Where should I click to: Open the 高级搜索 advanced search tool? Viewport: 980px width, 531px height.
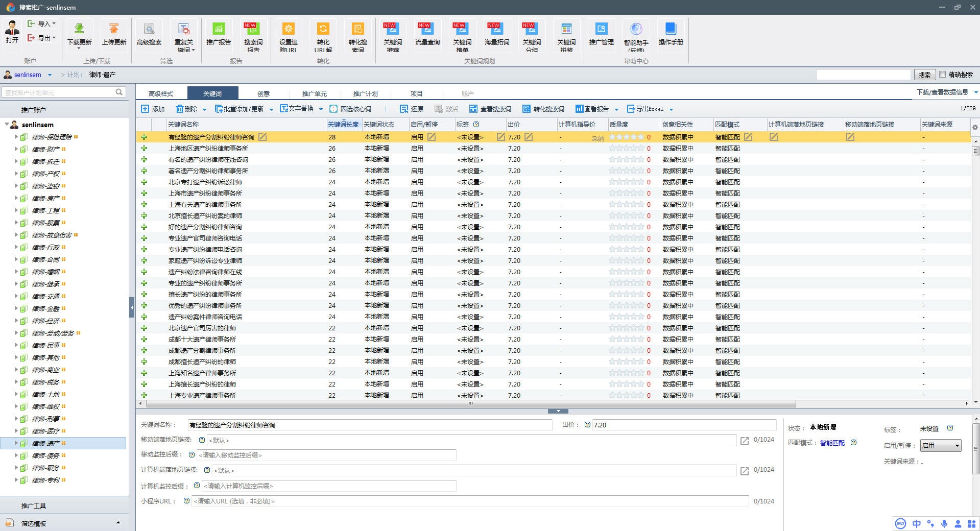pos(149,29)
